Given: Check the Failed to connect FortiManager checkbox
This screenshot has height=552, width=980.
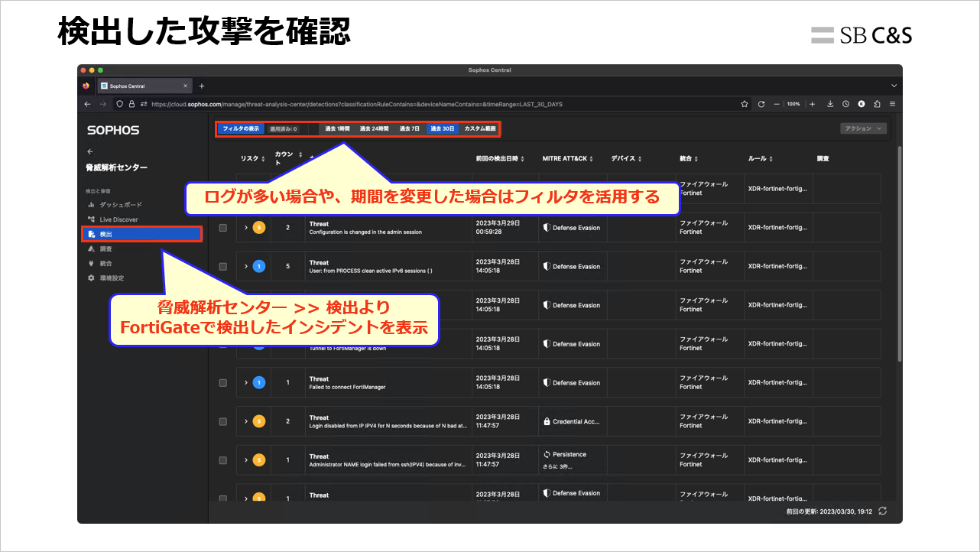Looking at the screenshot, I should point(223,383).
